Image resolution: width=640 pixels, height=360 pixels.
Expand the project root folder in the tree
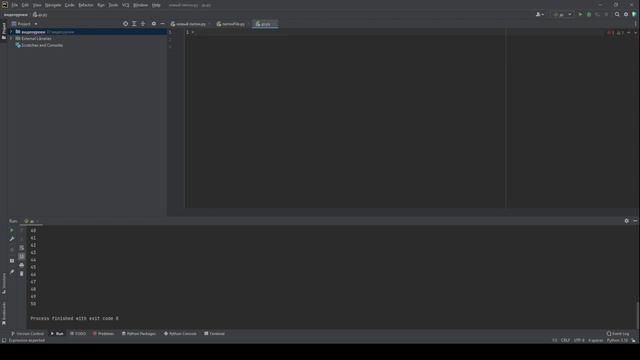pyautogui.click(x=11, y=32)
